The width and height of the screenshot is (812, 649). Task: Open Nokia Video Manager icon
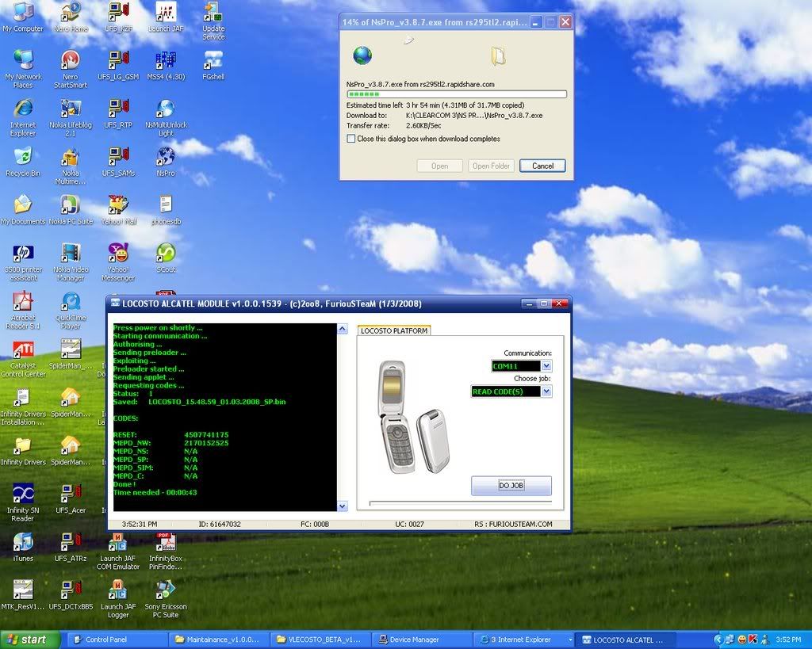[71, 262]
